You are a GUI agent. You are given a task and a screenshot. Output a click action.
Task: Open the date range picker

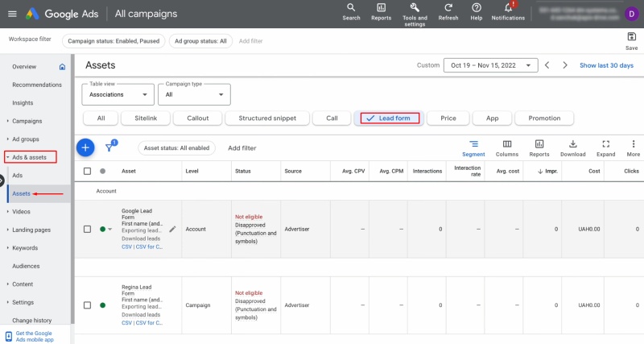click(491, 65)
